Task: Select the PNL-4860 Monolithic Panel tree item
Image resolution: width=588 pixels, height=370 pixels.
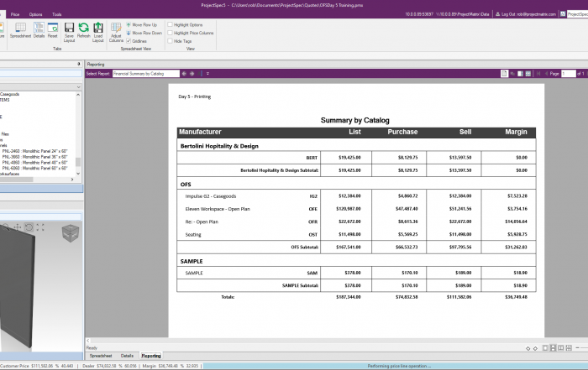Action: click(39, 162)
